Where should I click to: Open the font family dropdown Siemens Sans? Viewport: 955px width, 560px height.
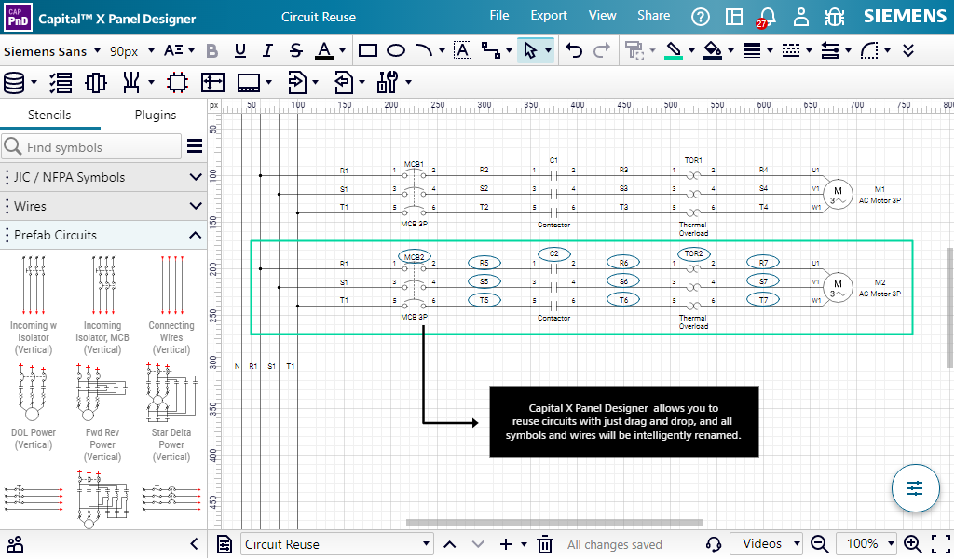(x=52, y=51)
